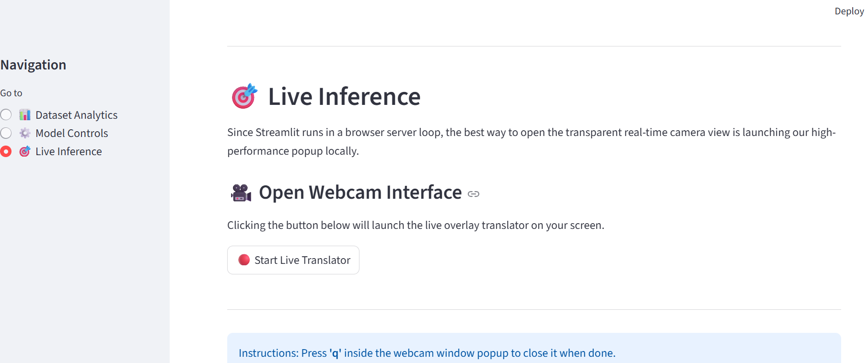Click the Navigation heading in the sidebar
This screenshot has height=363, width=868.
click(34, 64)
